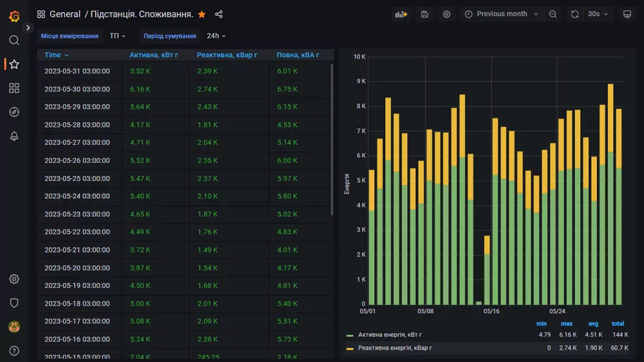Open the Previous month time picker

tap(501, 14)
